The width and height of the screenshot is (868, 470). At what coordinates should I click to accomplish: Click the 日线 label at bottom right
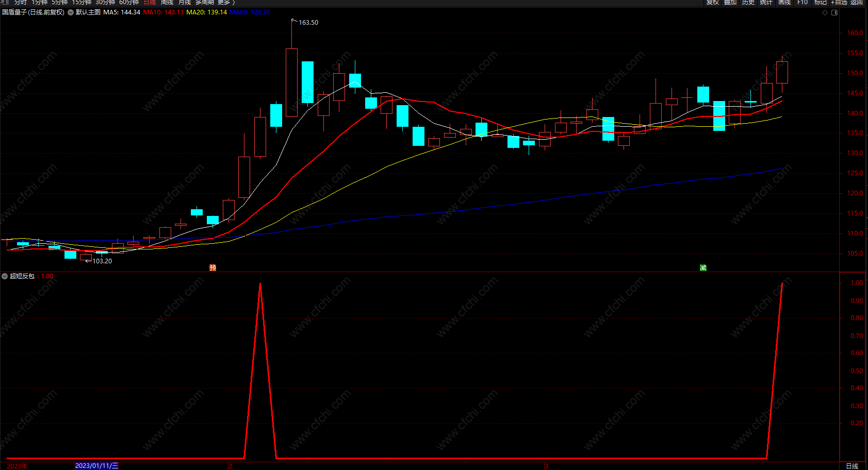(x=853, y=466)
